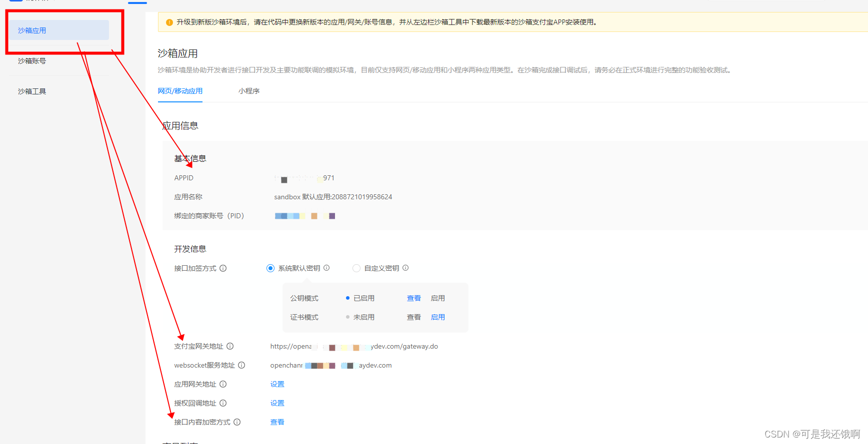Click the websocket address starting with openchan
868x444 pixels.
click(x=331, y=365)
